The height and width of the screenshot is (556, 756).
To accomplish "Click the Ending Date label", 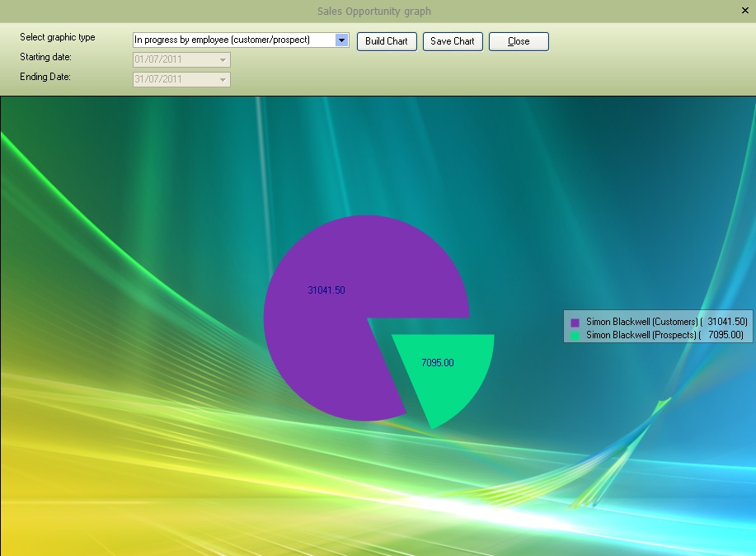I will pos(45,77).
